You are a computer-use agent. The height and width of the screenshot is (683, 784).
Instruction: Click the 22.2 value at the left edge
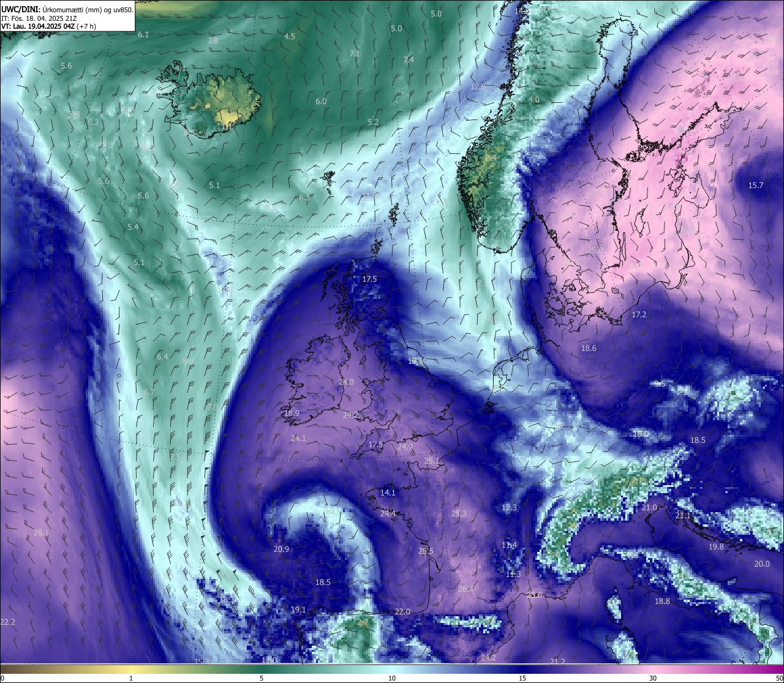pos(7,622)
